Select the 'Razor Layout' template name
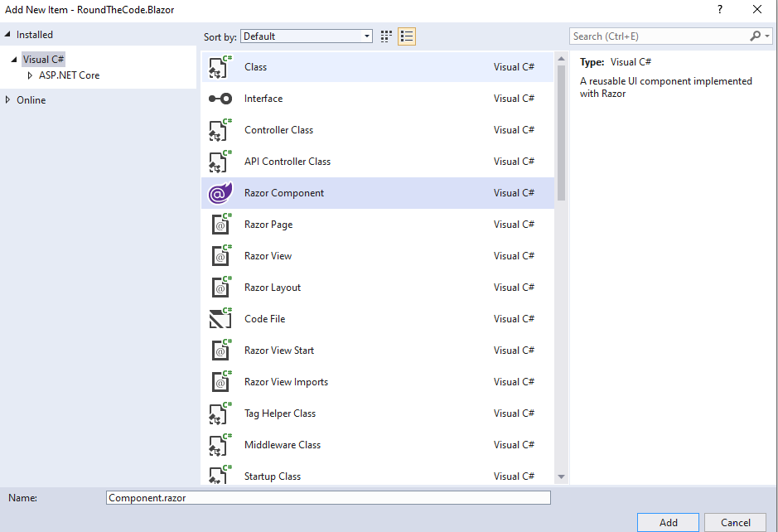 (x=273, y=288)
